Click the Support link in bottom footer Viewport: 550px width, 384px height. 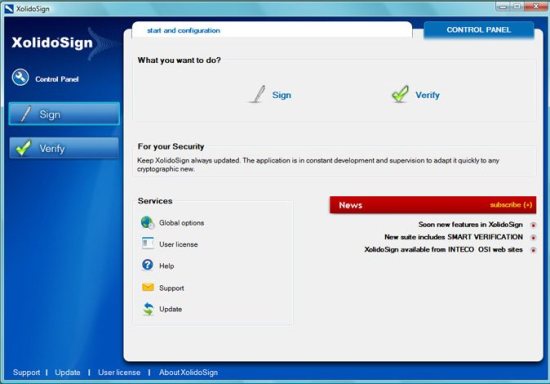26,372
